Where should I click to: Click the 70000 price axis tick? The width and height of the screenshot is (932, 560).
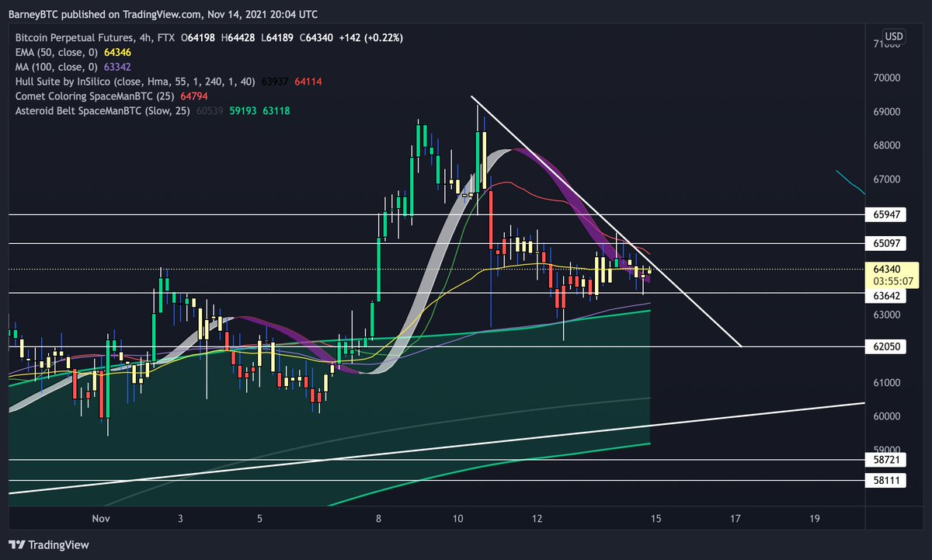point(886,78)
